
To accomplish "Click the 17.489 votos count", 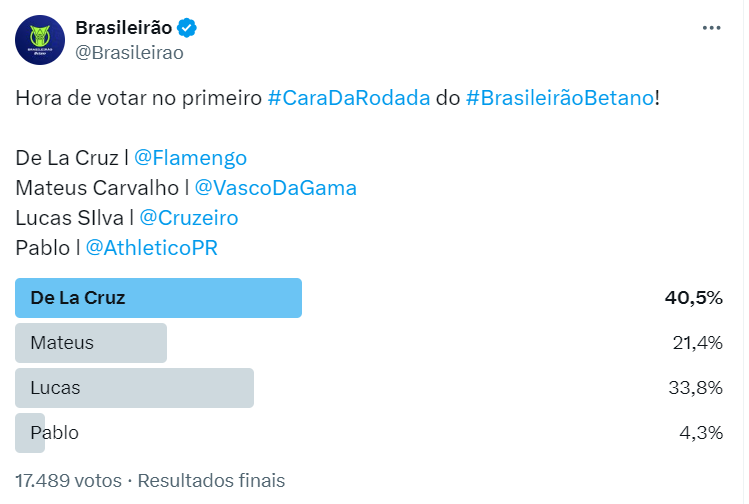I will pyautogui.click(x=69, y=480).
